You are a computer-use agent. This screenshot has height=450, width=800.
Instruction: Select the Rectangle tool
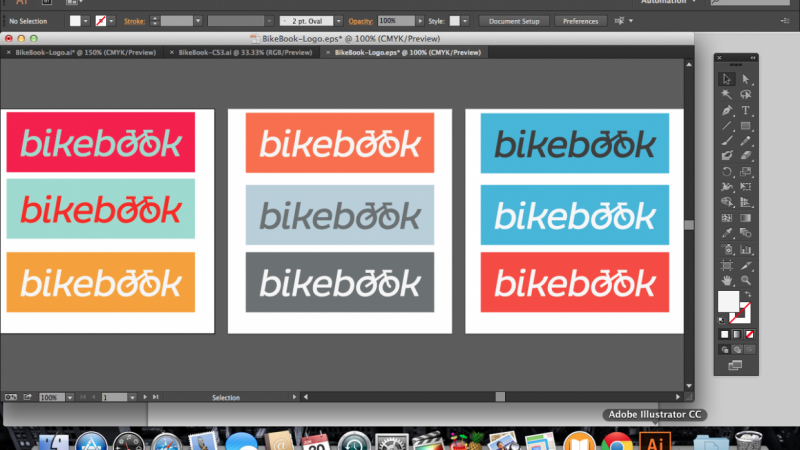point(745,126)
